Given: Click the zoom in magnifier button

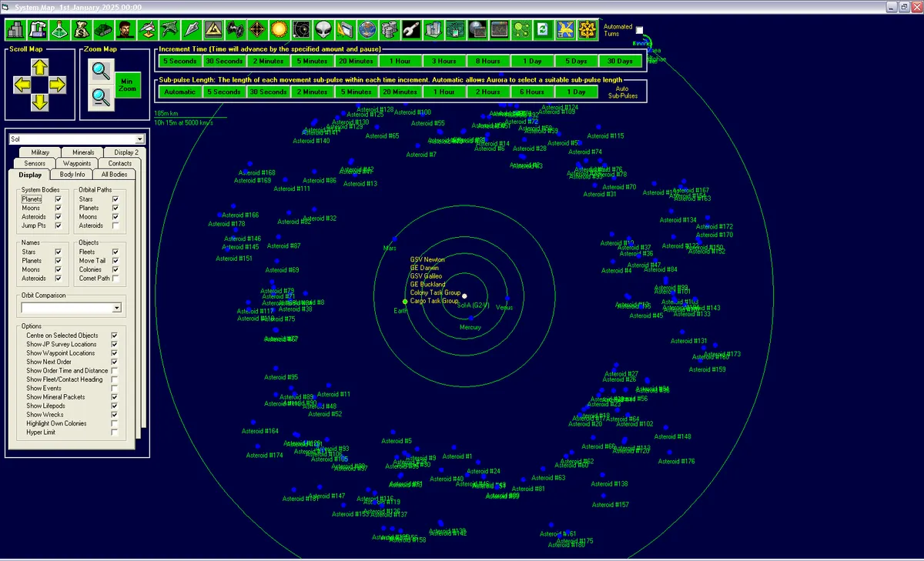Looking at the screenshot, I should tap(101, 71).
